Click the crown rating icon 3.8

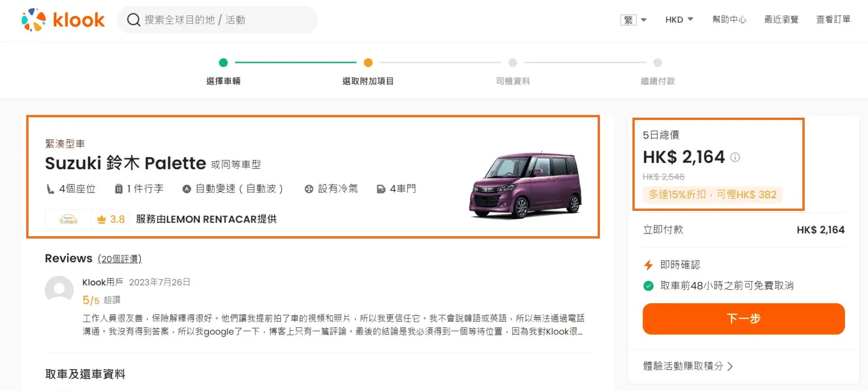click(101, 219)
